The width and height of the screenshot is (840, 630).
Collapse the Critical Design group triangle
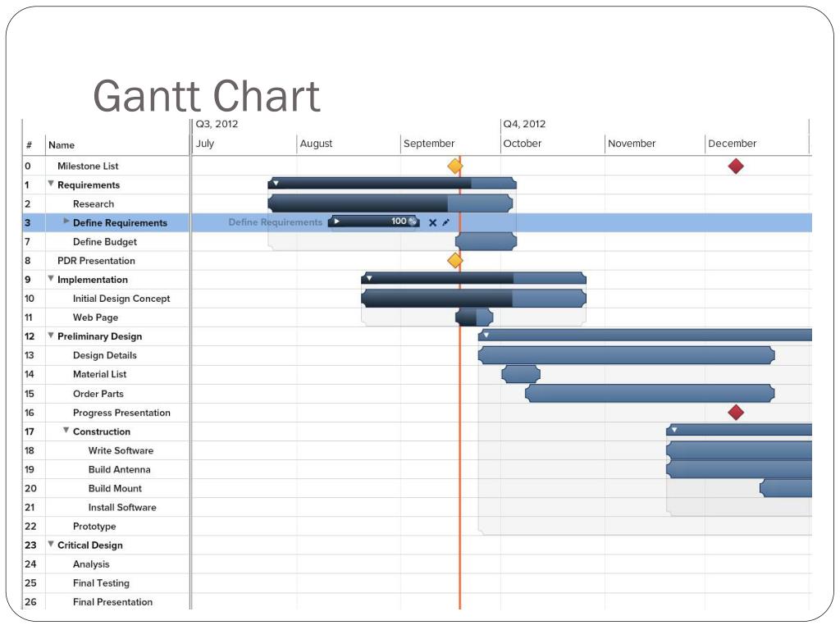(50, 544)
